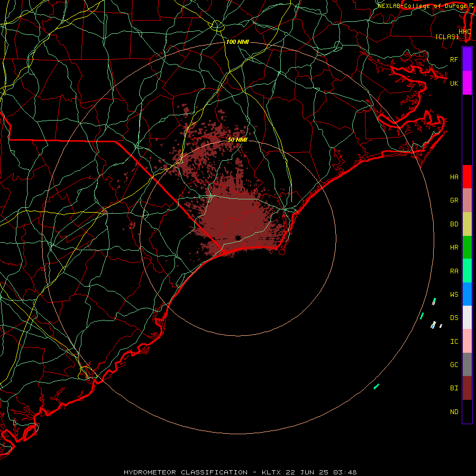
Task: Click the ND black legend swatch
Action: (x=467, y=411)
